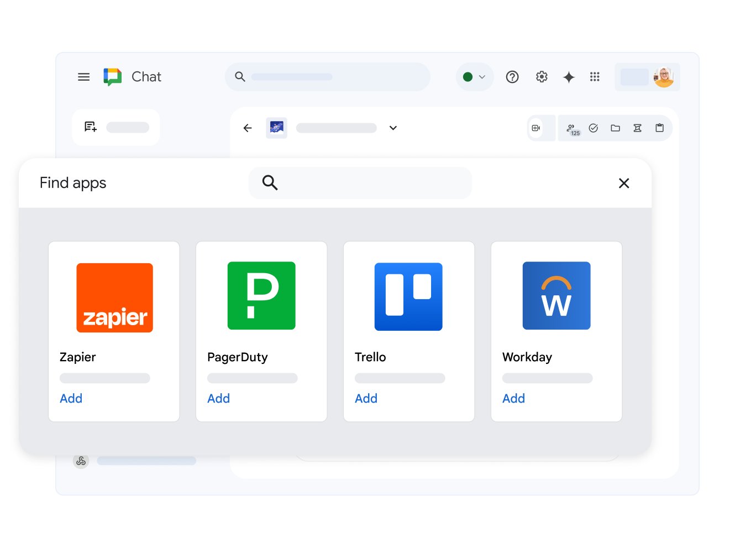
Task: Select the PagerDuty title text
Action: pos(237,357)
